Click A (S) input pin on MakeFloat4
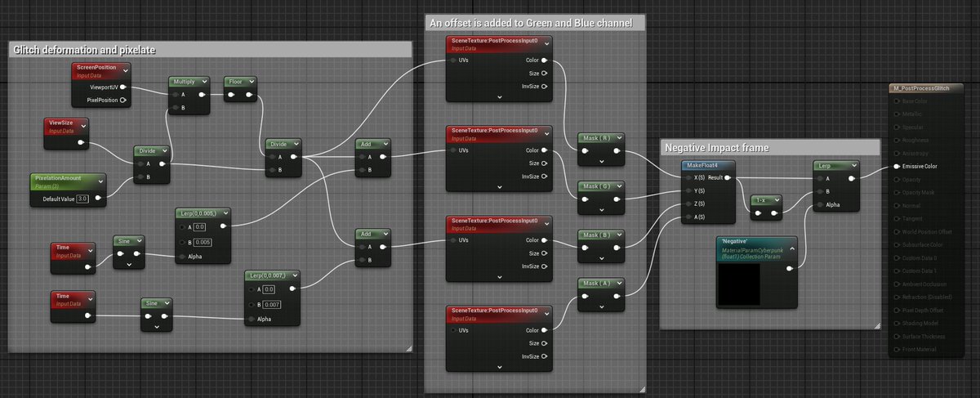This screenshot has height=398, width=980. pyautogui.click(x=687, y=217)
